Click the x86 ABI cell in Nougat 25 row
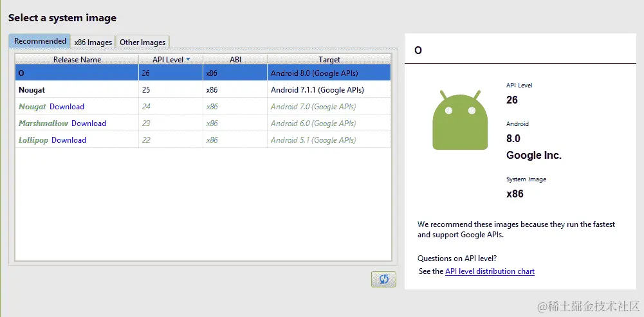The width and height of the screenshot is (644, 317). point(235,89)
